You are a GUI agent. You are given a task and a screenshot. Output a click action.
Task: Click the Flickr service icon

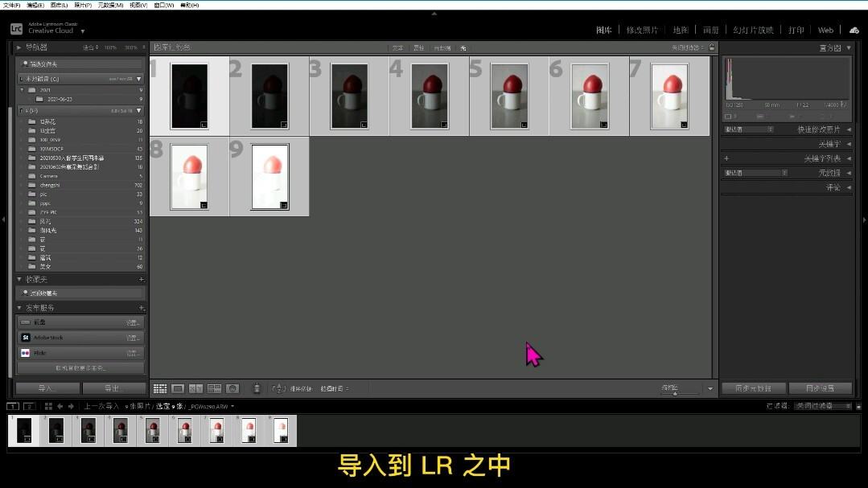click(x=26, y=352)
